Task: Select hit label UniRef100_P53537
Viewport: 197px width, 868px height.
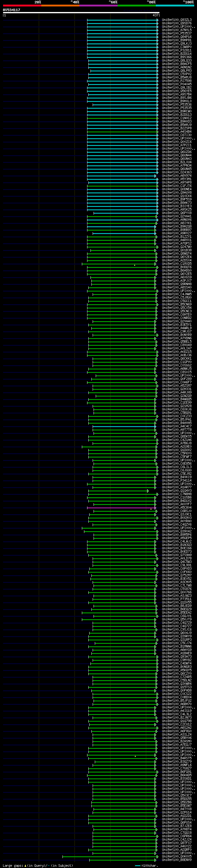Action: pos(176,33)
